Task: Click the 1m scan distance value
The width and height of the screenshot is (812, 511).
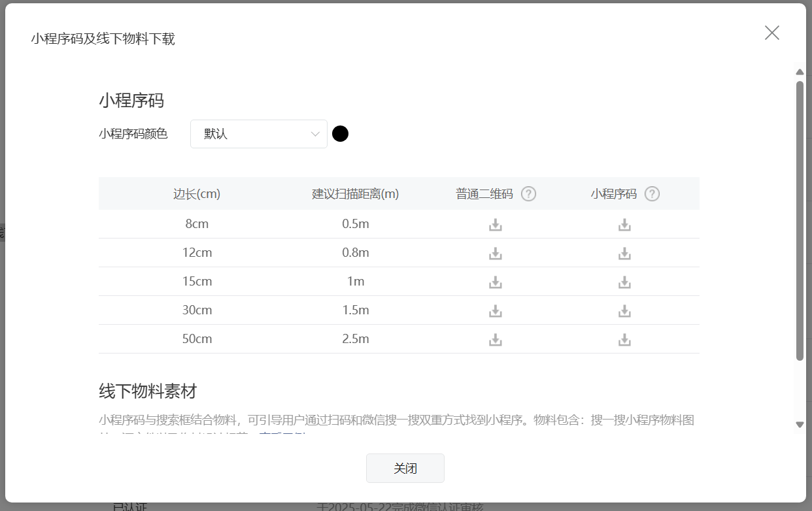Action: [356, 282]
